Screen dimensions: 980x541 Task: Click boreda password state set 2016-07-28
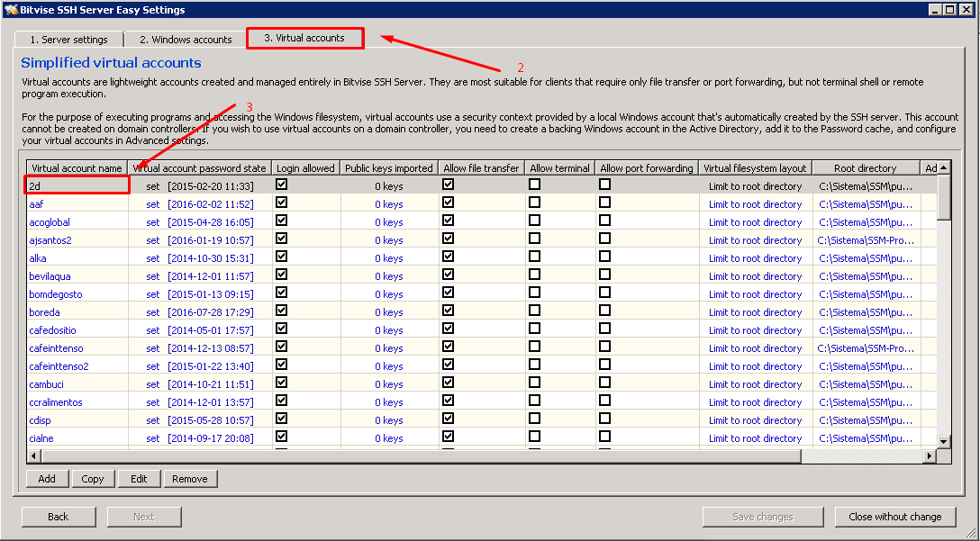[x=200, y=312]
